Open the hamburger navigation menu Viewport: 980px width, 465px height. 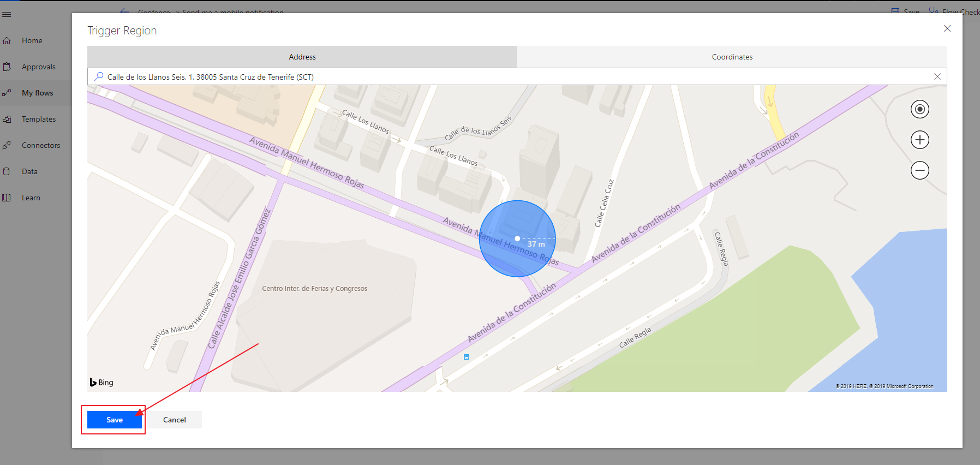coord(7,14)
